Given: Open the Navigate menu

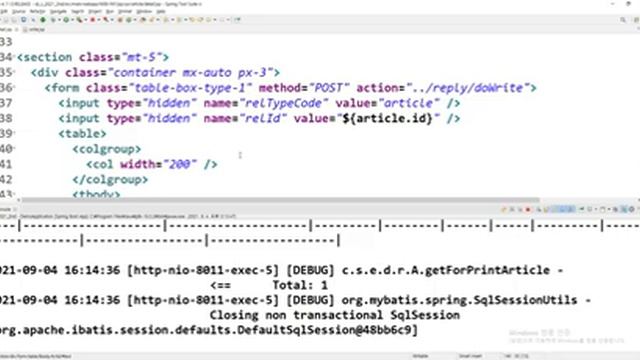Looking at the screenshot, I should (58, 11).
